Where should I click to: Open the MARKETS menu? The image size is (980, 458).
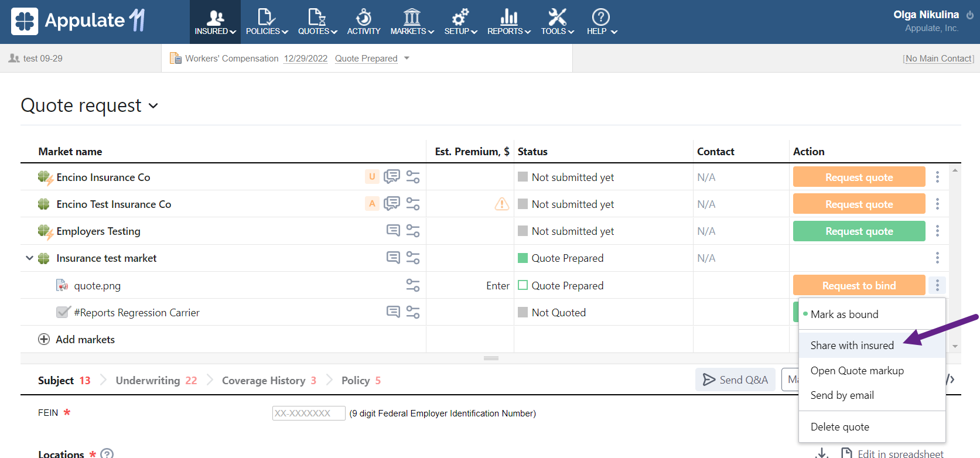point(412,22)
